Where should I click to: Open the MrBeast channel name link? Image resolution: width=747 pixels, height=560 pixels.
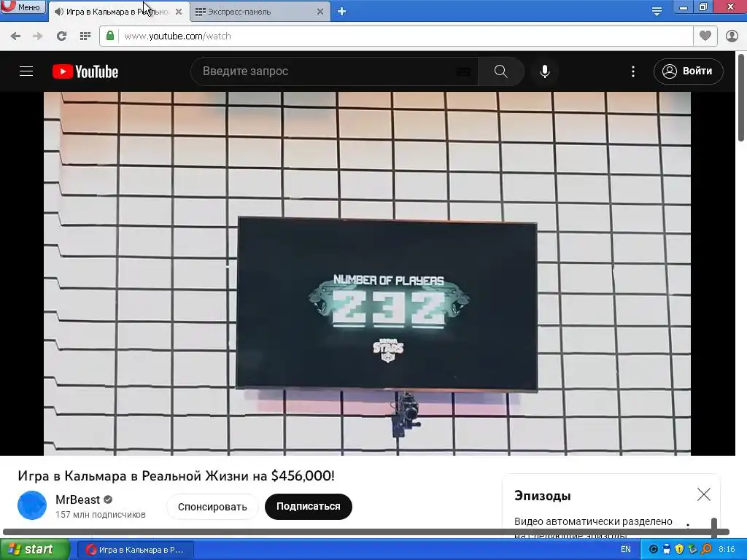click(77, 499)
